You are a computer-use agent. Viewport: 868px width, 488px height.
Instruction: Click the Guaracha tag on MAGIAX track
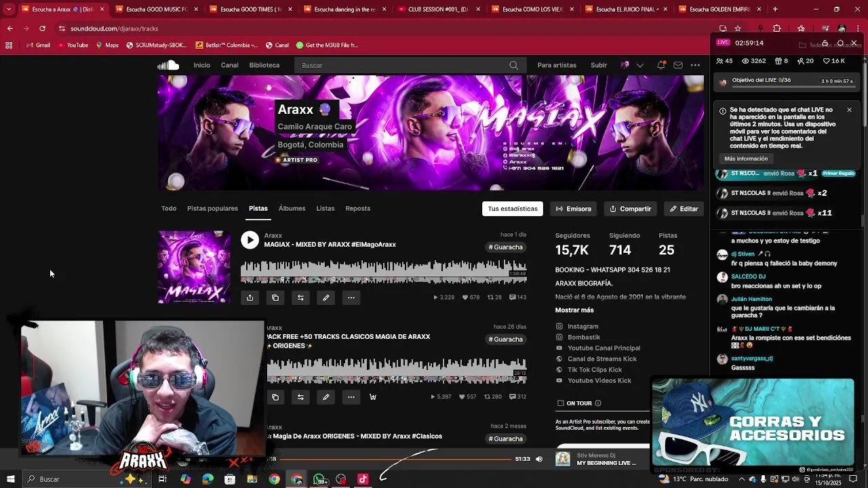tap(506, 247)
